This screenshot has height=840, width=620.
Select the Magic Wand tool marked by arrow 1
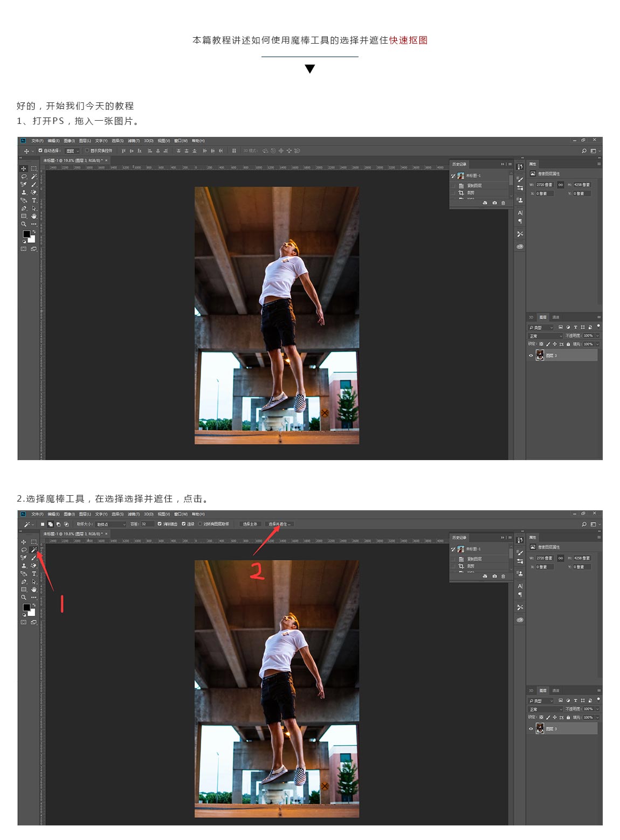click(x=34, y=550)
